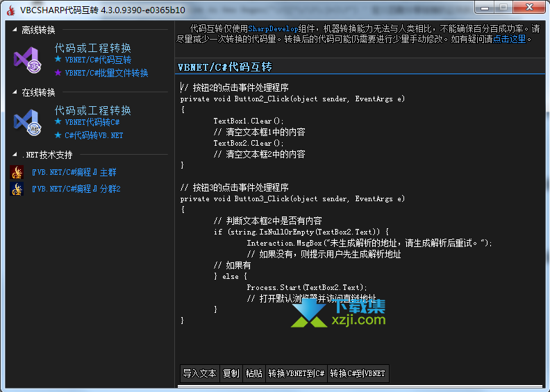The width and height of the screenshot is (550, 392).
Task: Open 『VB.NET/C#编程』主群 link
Action: tap(74, 172)
